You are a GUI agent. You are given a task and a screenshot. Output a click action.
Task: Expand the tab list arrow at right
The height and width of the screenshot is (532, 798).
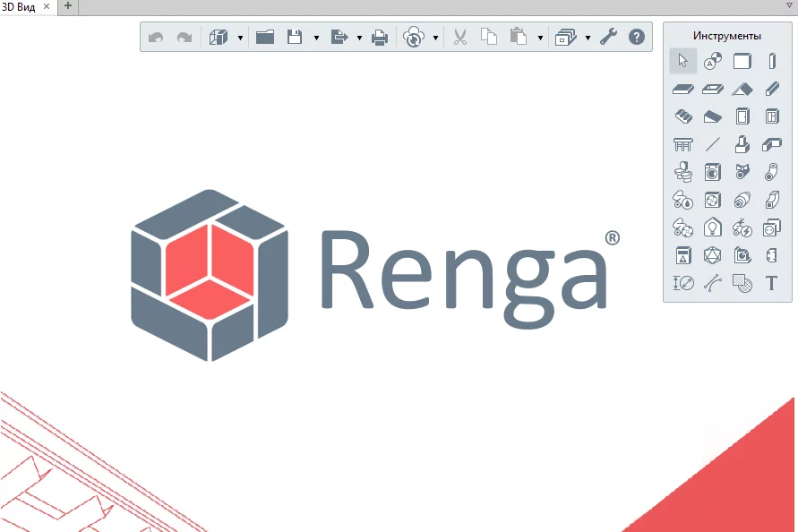789,5
